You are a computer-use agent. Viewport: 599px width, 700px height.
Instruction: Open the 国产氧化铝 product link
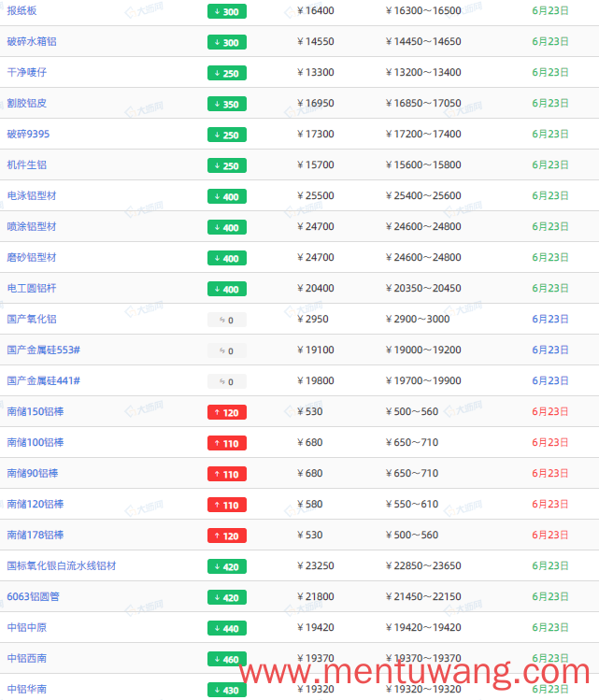coord(32,319)
